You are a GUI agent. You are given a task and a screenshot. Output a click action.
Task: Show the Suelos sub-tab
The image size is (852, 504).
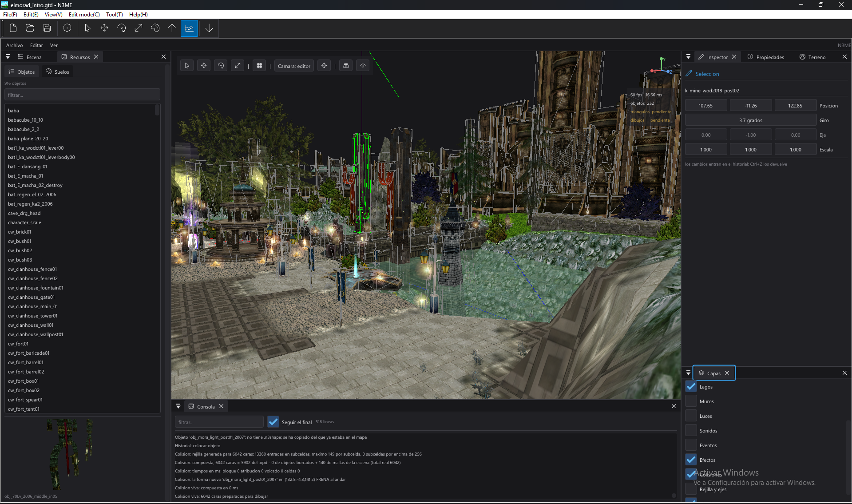pyautogui.click(x=58, y=71)
